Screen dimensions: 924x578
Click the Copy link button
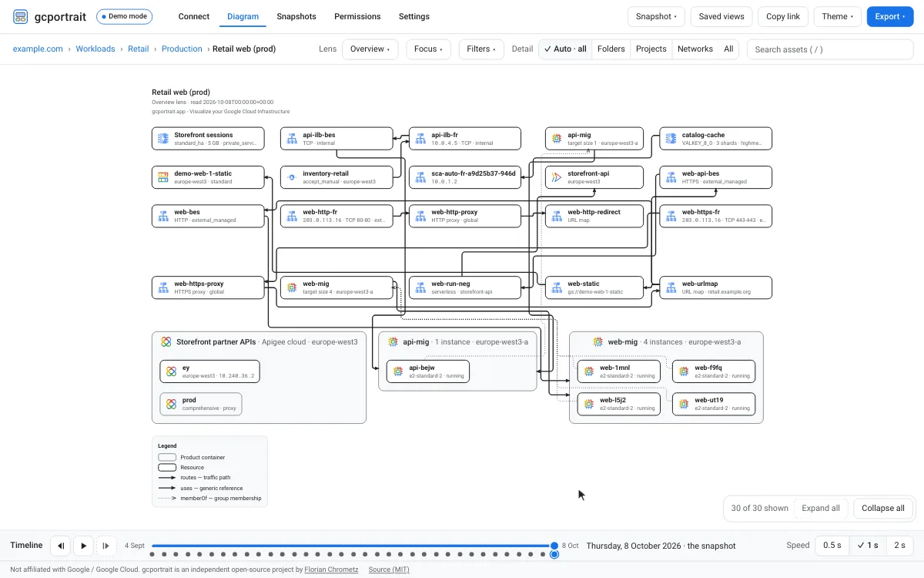(783, 16)
